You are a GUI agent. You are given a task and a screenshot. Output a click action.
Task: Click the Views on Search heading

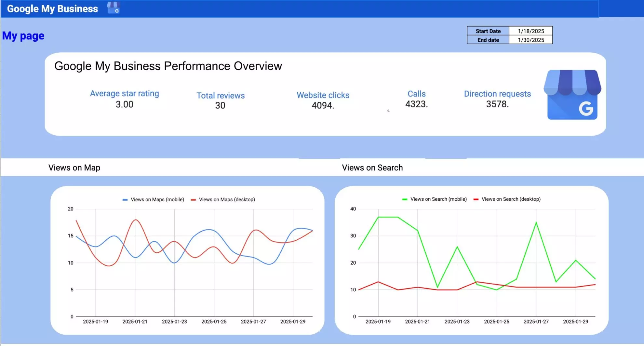pyautogui.click(x=372, y=167)
